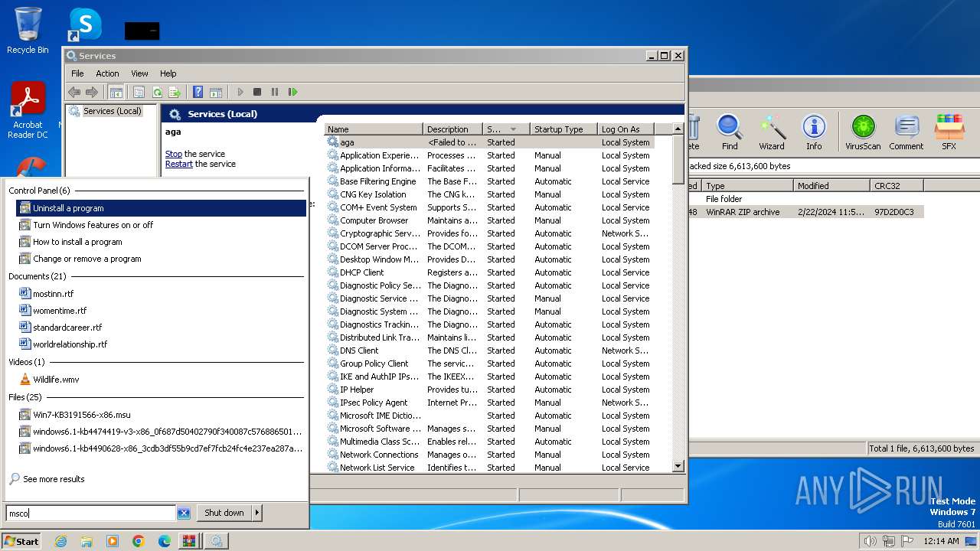Open Properties toolbar icon in Services
Screen dimensions: 980x551
pos(139,92)
